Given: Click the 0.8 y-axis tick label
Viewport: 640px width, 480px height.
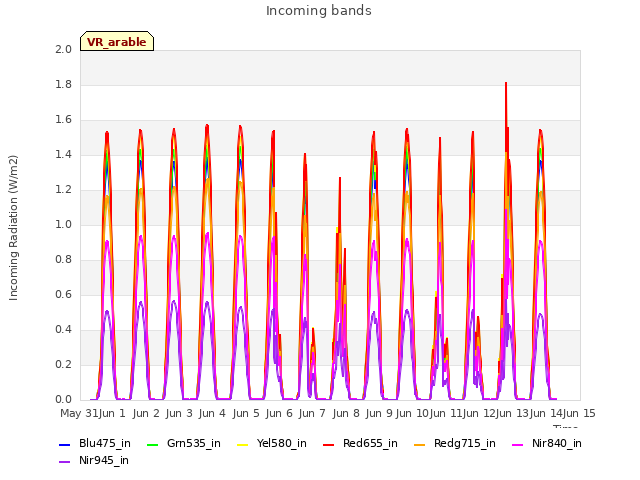Looking at the screenshot, I should click(x=63, y=260).
